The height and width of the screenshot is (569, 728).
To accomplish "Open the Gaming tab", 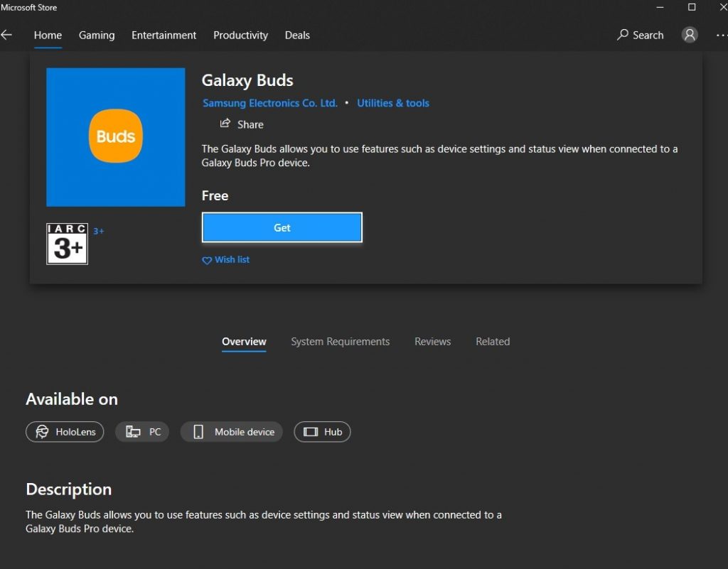I will (97, 36).
